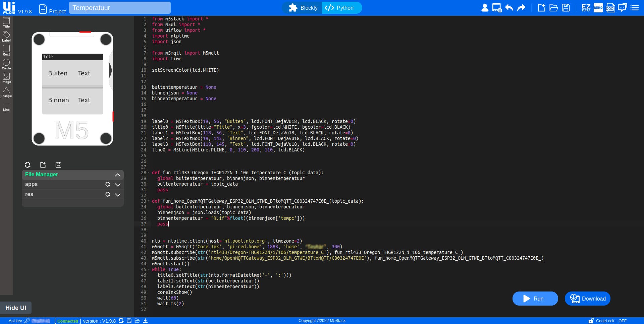Open the DOC documentation icon
Screen dimensions: 644x324
610,8
